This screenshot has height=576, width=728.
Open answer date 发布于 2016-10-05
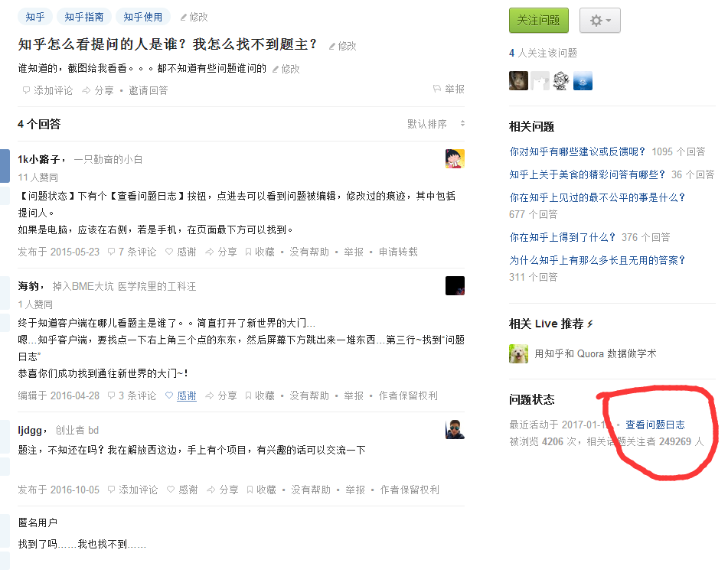[x=58, y=490]
